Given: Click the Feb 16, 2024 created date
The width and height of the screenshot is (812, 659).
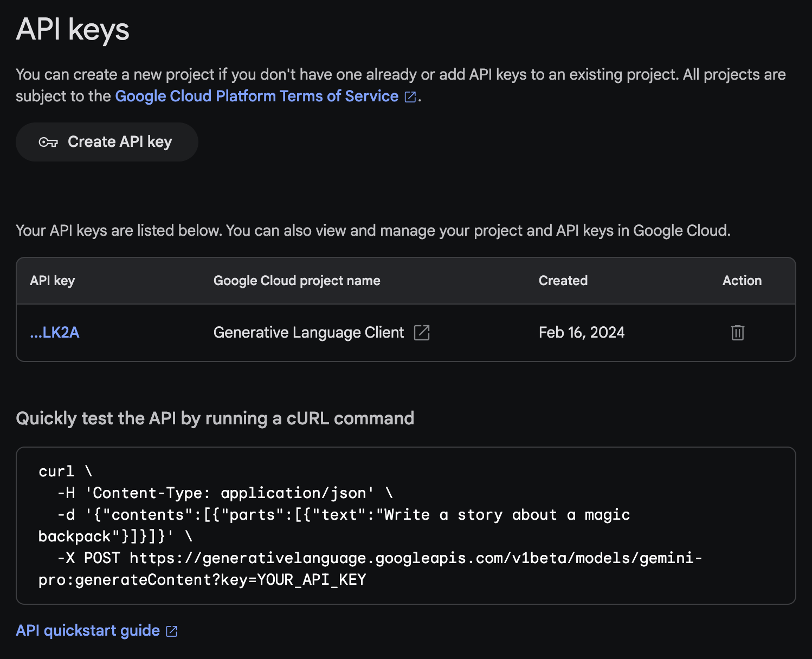Looking at the screenshot, I should (x=581, y=333).
